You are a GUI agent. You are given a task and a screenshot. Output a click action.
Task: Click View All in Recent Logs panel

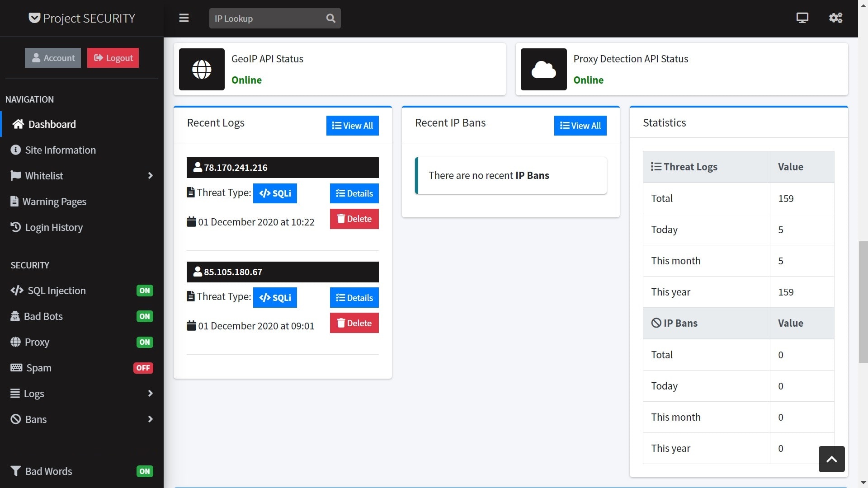pyautogui.click(x=352, y=126)
